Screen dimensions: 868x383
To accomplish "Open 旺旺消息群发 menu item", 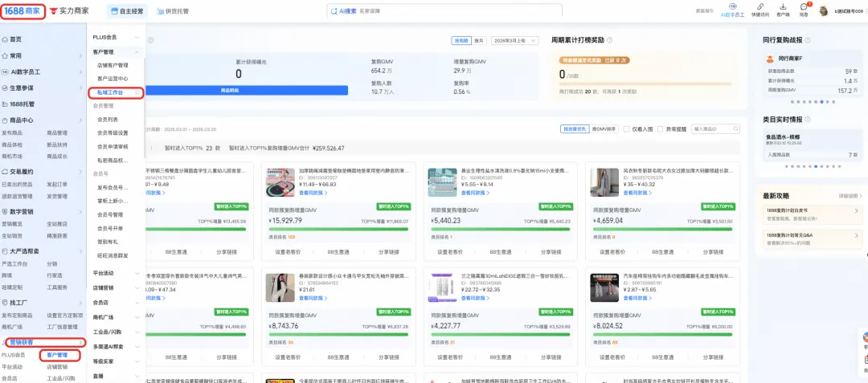I will click(113, 255).
